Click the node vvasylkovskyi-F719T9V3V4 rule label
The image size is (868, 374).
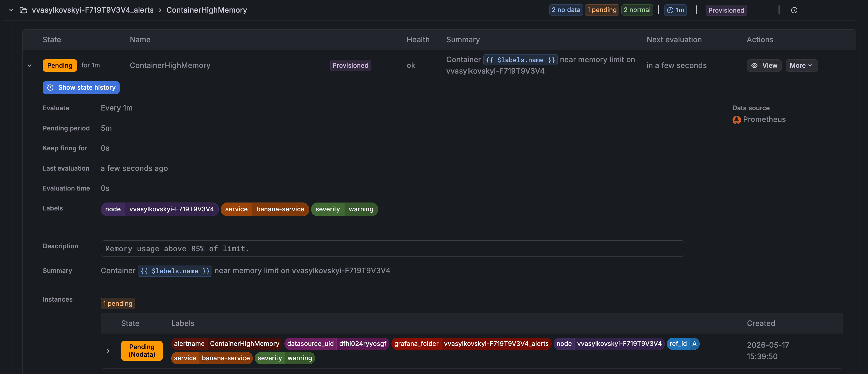coord(160,209)
